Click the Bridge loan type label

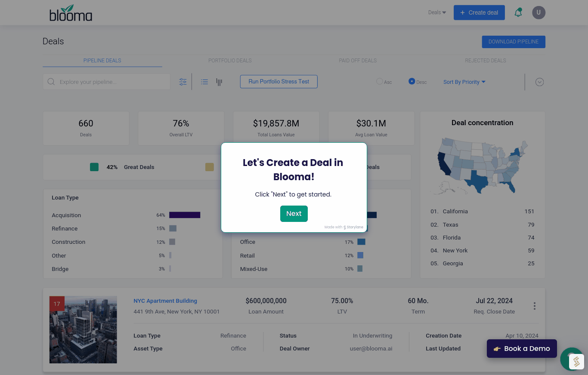[60, 269]
